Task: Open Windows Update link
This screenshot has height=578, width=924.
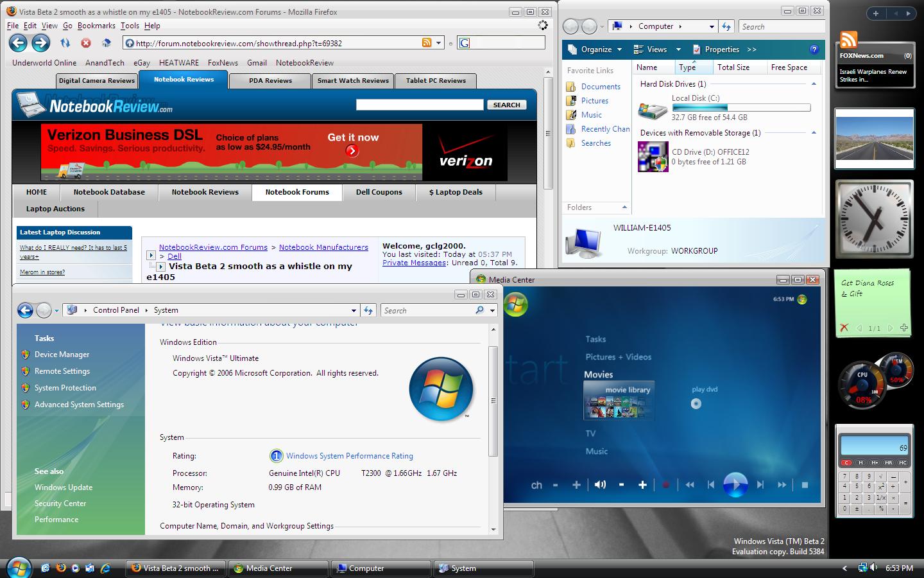Action: coord(64,487)
